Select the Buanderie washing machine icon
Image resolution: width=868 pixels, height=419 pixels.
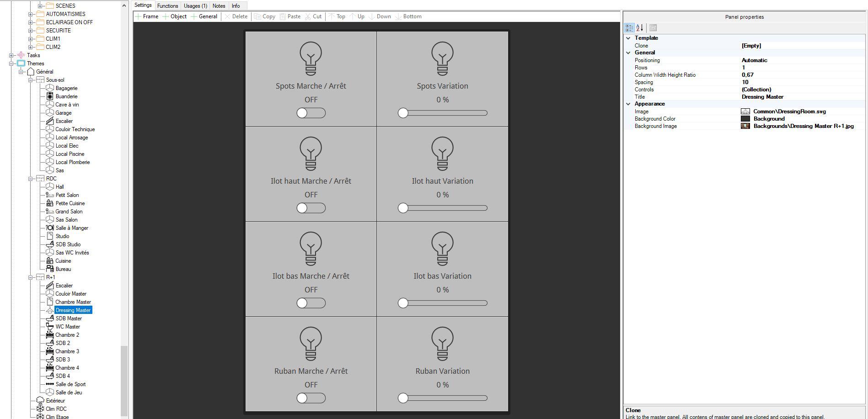[50, 96]
